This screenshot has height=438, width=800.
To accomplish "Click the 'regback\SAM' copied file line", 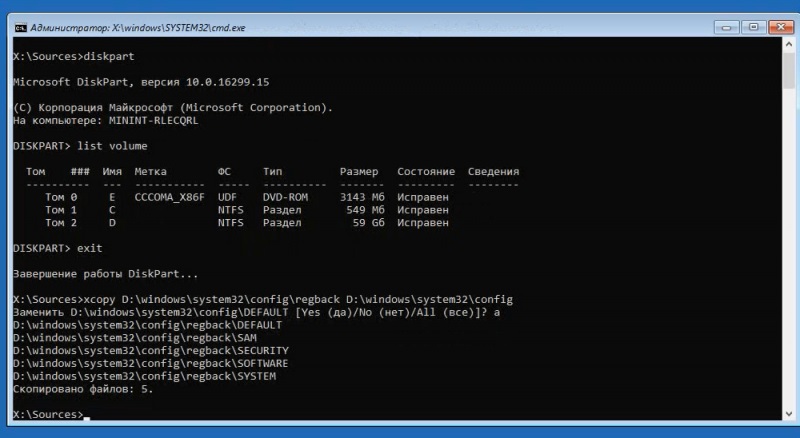I will coord(135,338).
